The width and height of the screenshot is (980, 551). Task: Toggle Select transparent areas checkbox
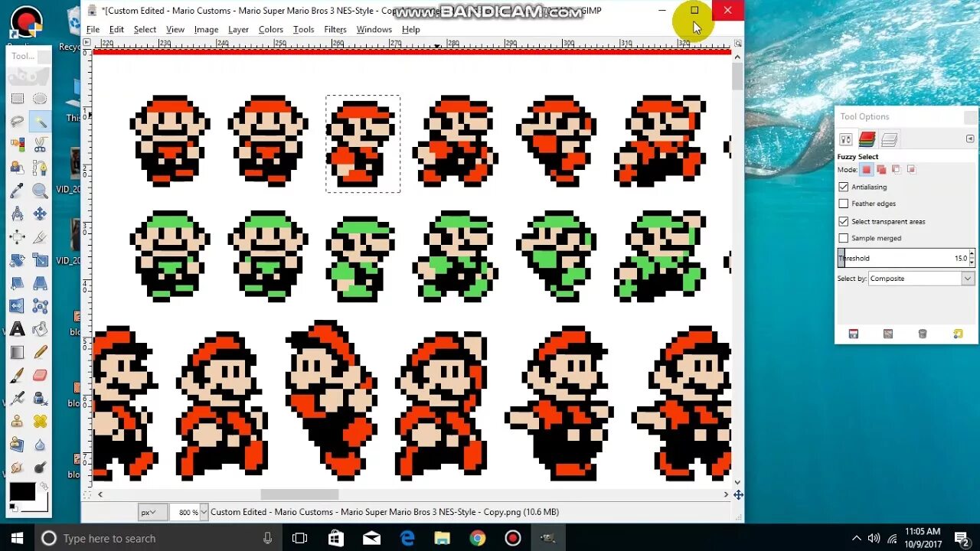pyautogui.click(x=844, y=221)
